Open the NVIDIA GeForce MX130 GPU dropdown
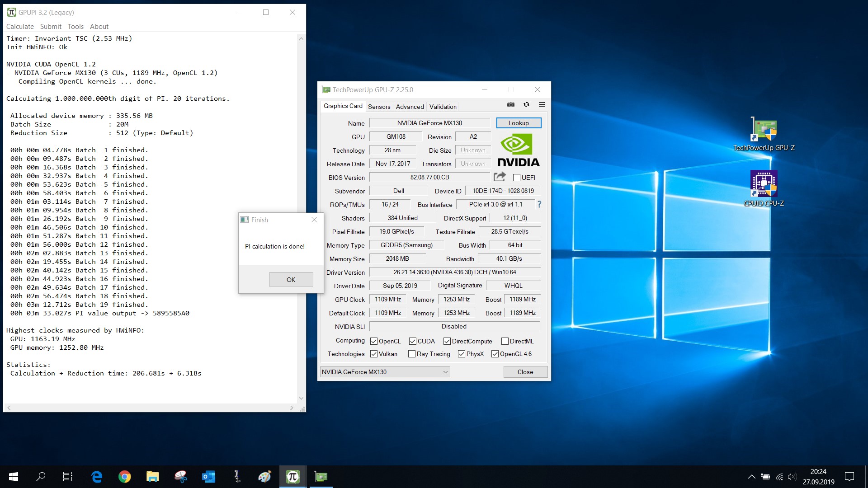The height and width of the screenshot is (488, 868). click(385, 372)
